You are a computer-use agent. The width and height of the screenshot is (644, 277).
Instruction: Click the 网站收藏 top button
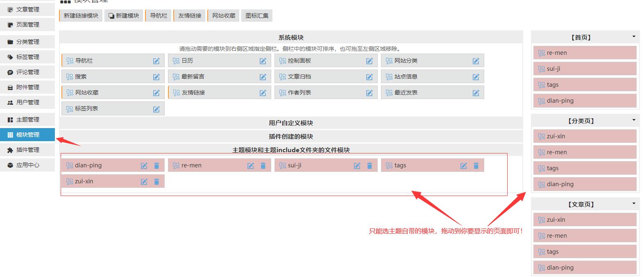point(223,16)
